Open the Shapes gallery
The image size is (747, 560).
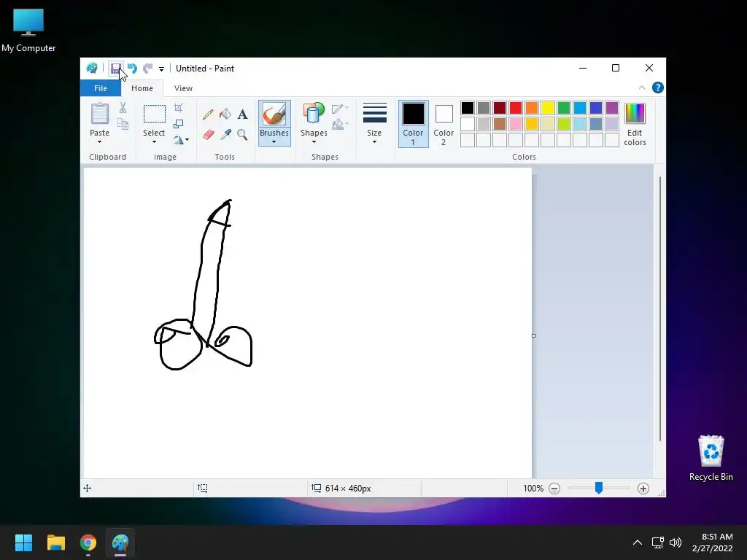[x=314, y=123]
